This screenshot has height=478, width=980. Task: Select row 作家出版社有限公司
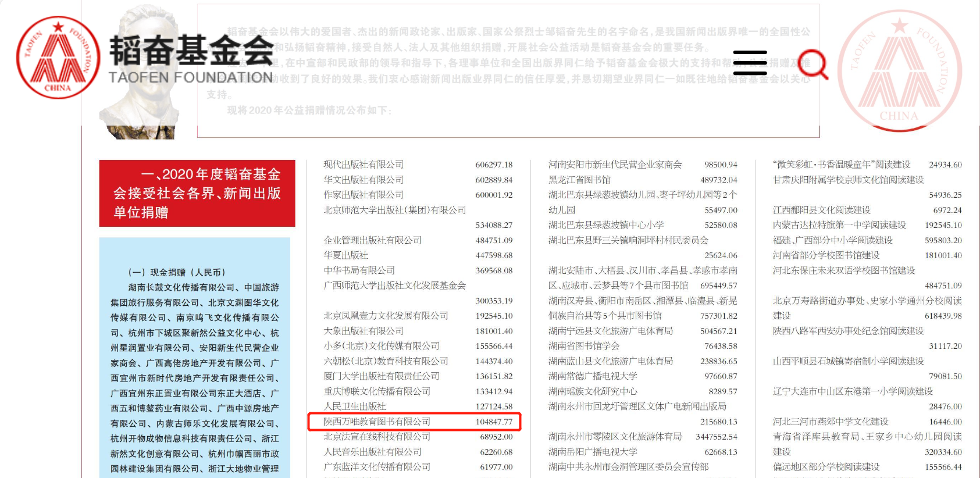click(x=418, y=195)
